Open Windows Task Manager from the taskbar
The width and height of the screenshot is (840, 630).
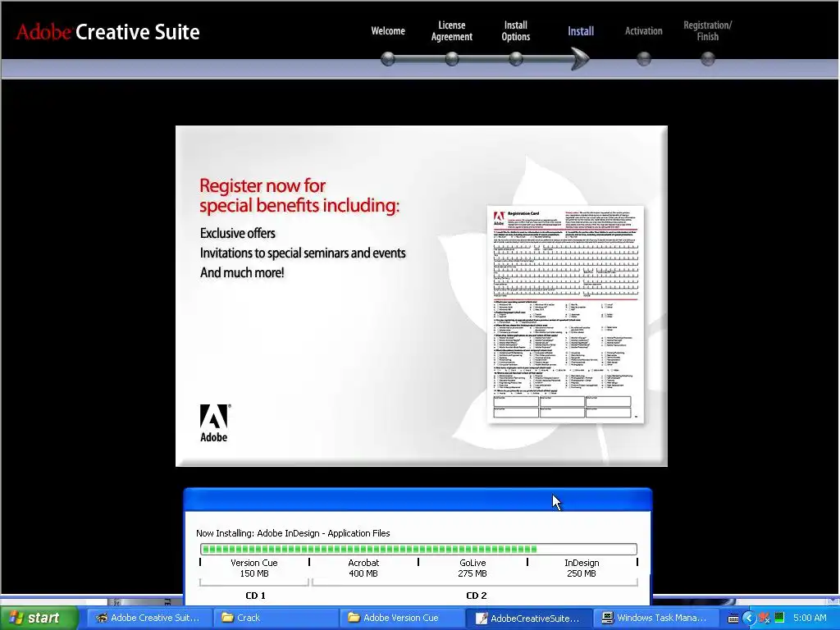click(655, 618)
